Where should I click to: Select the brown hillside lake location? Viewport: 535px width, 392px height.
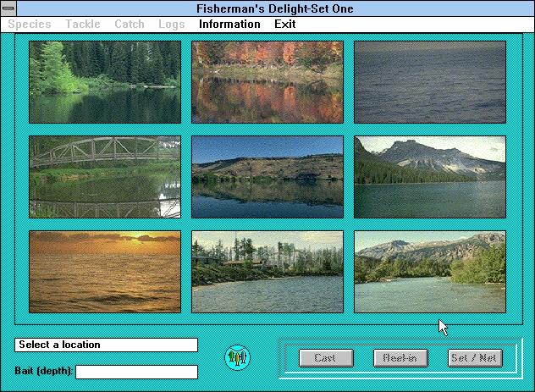267,177
